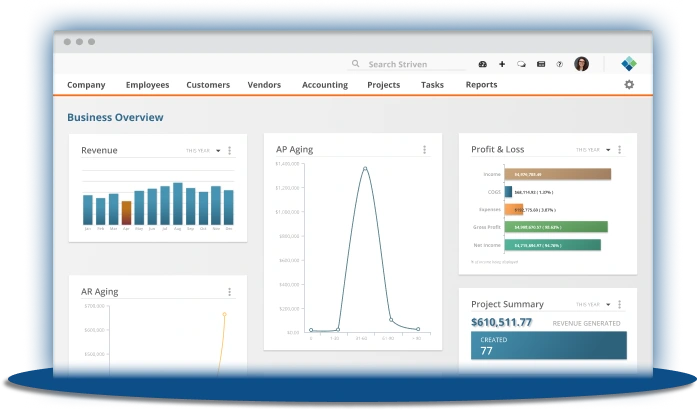The width and height of the screenshot is (697, 410).
Task: Open the dashboard gauge icon
Action: [x=482, y=64]
